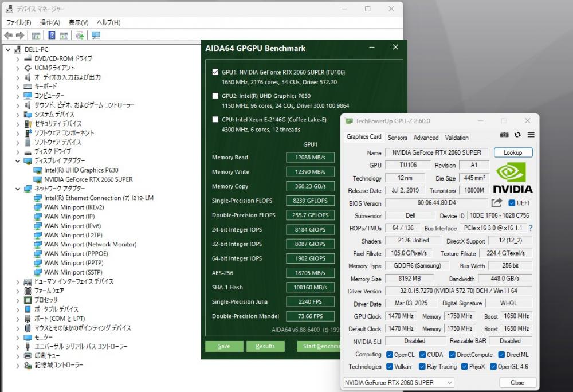Open the Help (H) menu
The width and height of the screenshot is (573, 392).
point(108,23)
